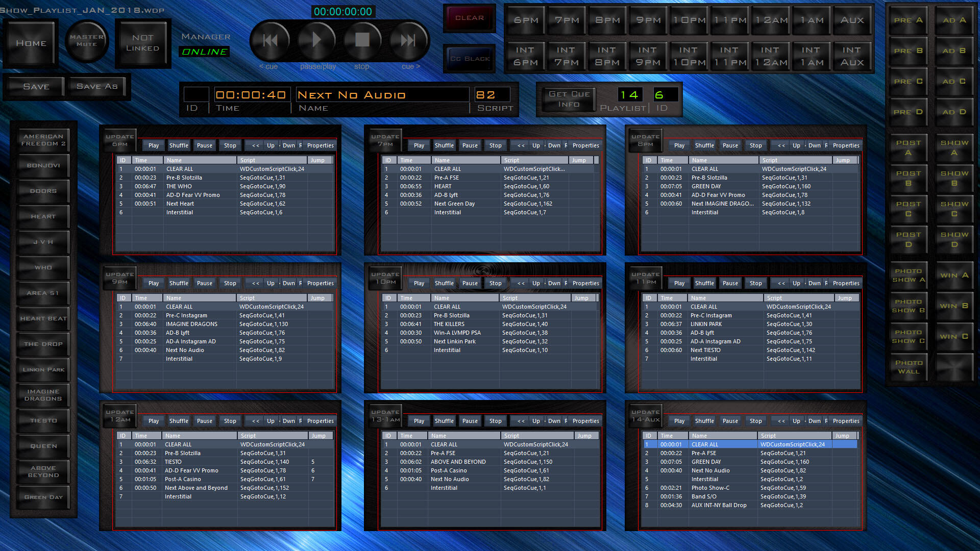
Task: Select the INT 10PM interstitial button
Action: coord(688,56)
